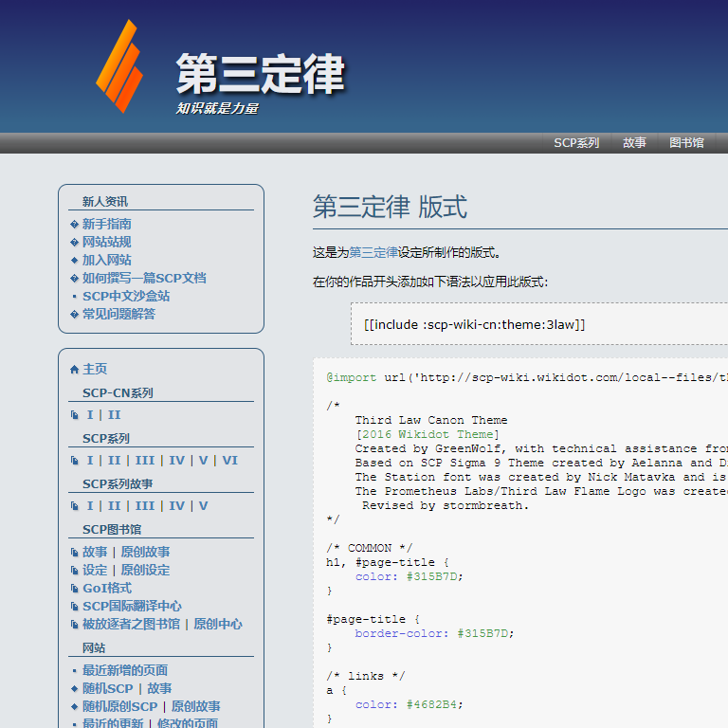Screen dimensions: 728x728
Task: Go to 如何撰写一篇SCP文档 guide
Action: tap(144, 278)
